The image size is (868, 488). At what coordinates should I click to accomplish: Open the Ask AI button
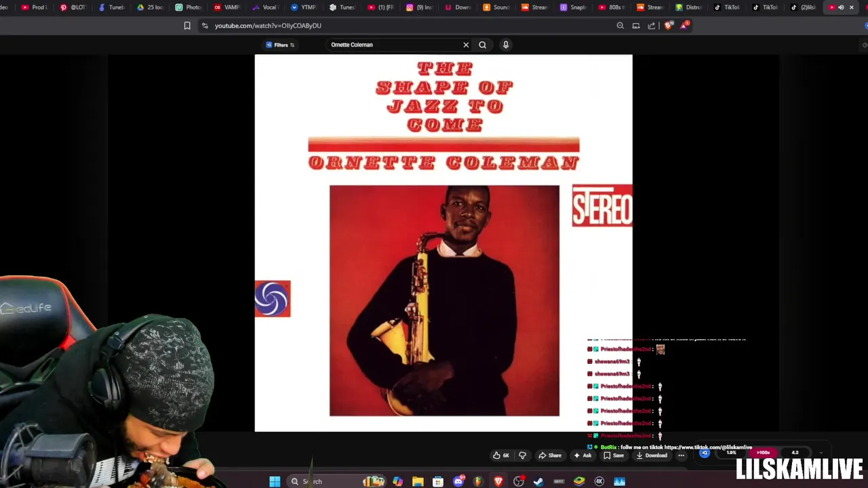(582, 455)
